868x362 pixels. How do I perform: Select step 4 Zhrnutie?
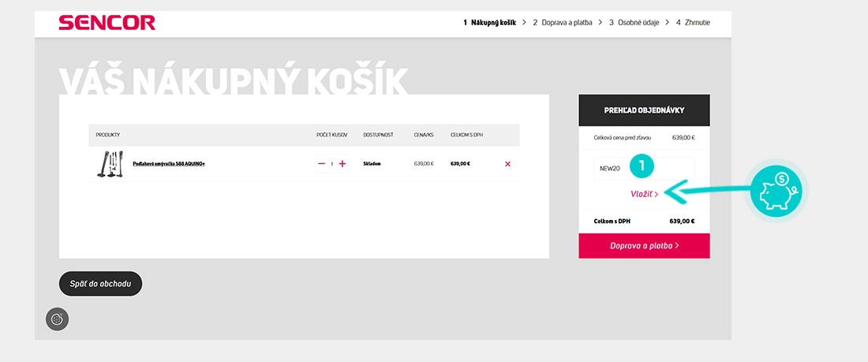[x=693, y=23]
